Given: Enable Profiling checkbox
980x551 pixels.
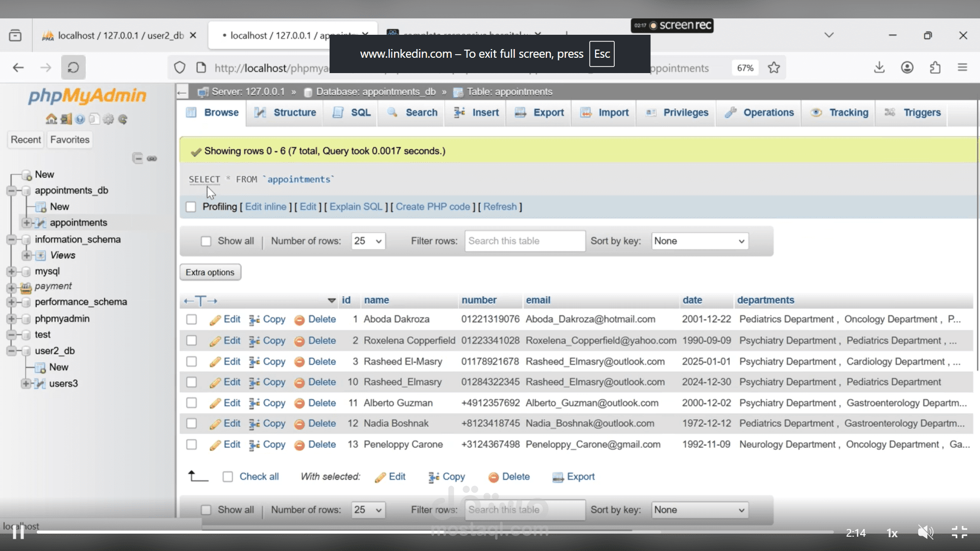Looking at the screenshot, I should tap(191, 207).
